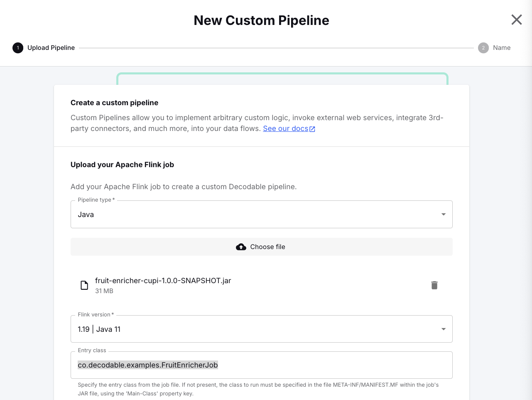Image resolution: width=532 pixels, height=400 pixels.
Task: Open the See our docs link
Action: [x=286, y=128]
